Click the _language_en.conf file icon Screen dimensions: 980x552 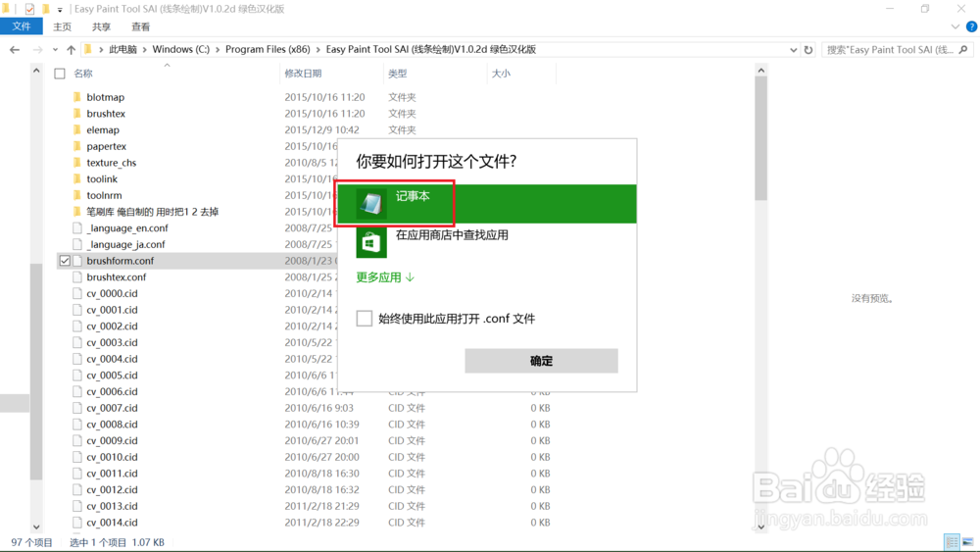pyautogui.click(x=76, y=227)
